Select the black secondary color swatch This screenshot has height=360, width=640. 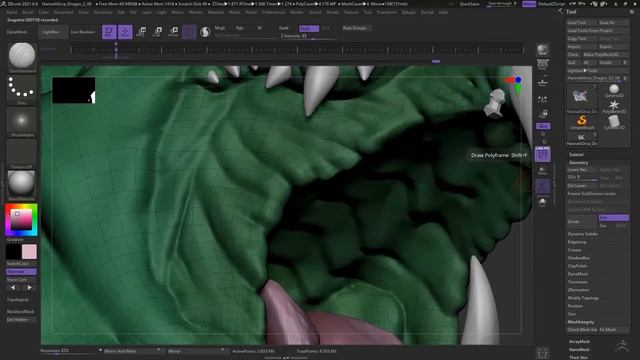coord(13,252)
